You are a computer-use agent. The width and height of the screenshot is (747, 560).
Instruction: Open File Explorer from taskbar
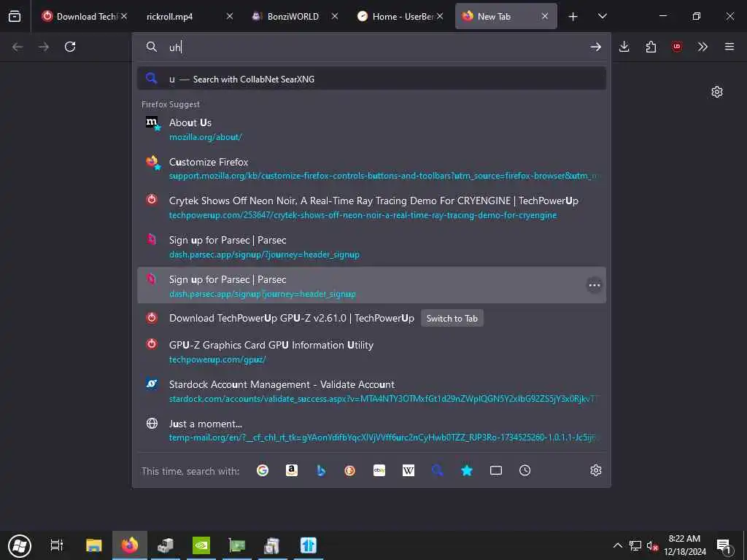(x=94, y=545)
